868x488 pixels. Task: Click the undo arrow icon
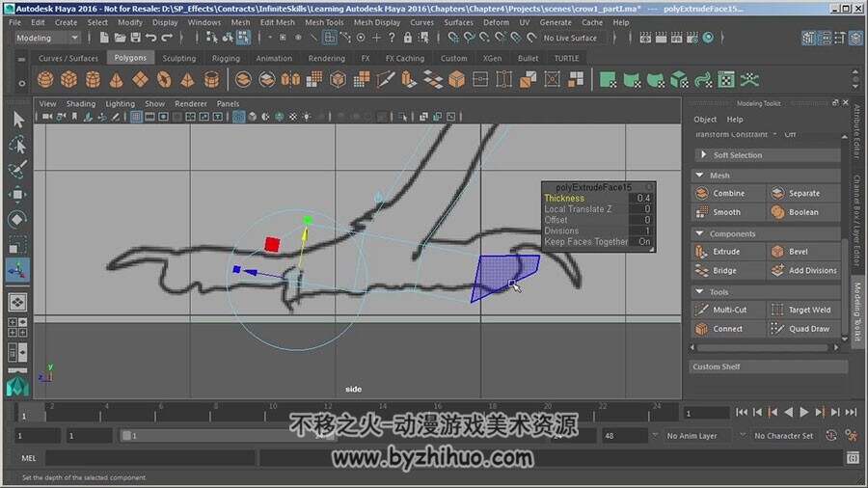pos(151,38)
